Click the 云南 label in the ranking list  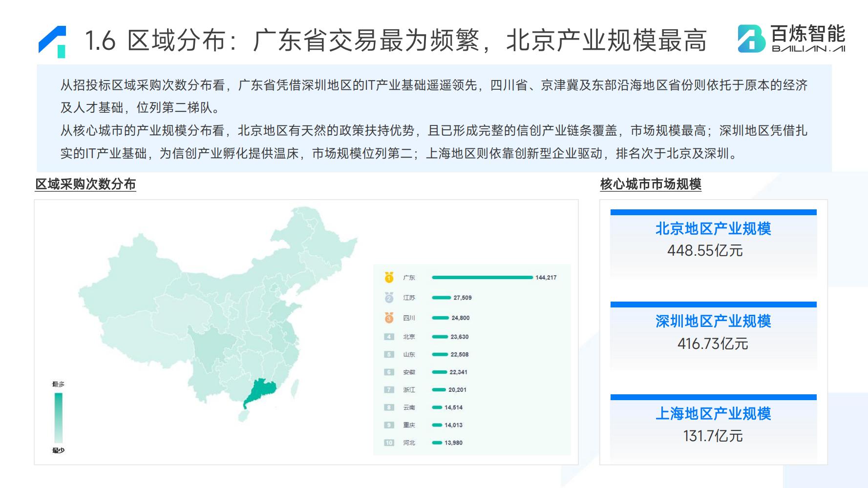[409, 407]
